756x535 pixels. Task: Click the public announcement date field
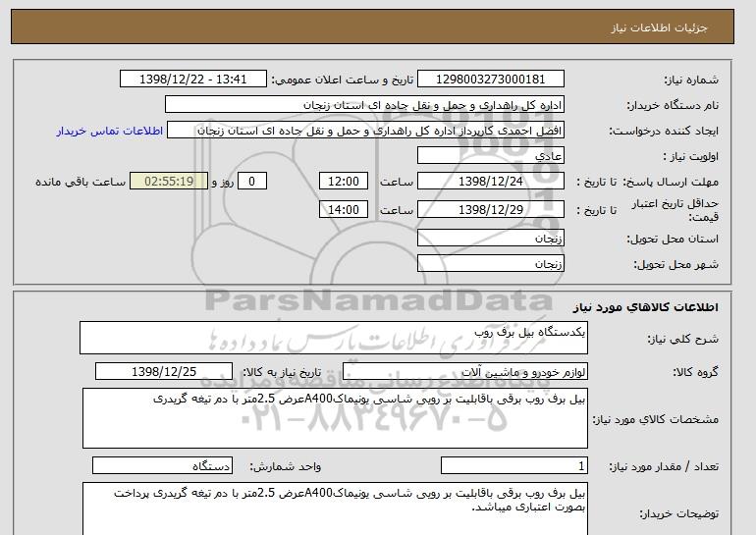pos(192,79)
